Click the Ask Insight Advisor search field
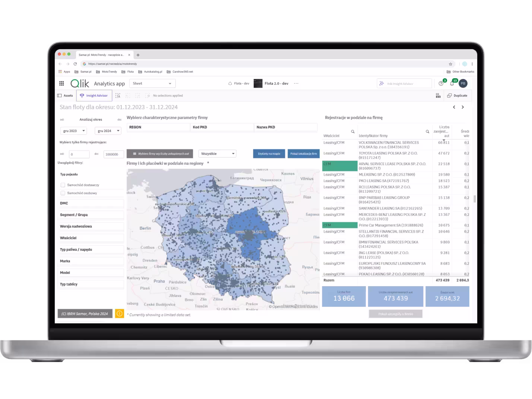532x399 pixels. pyautogui.click(x=404, y=83)
